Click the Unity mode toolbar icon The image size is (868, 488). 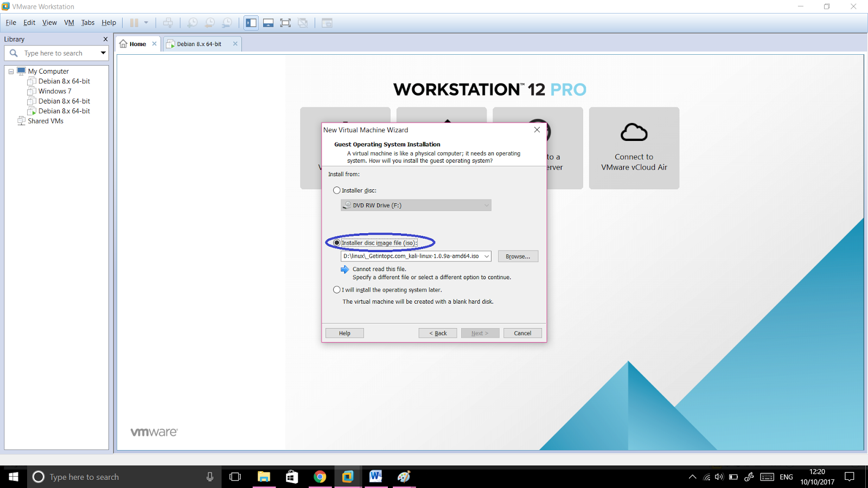(303, 23)
